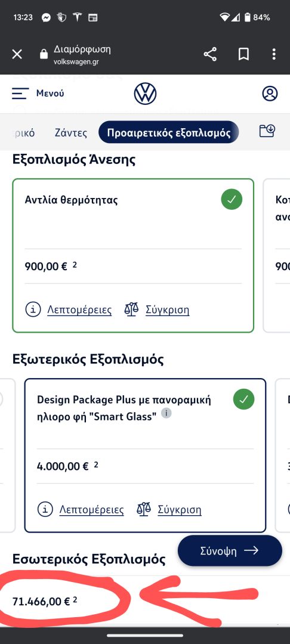Tap the volkswagen.gr address bar

coord(82,55)
